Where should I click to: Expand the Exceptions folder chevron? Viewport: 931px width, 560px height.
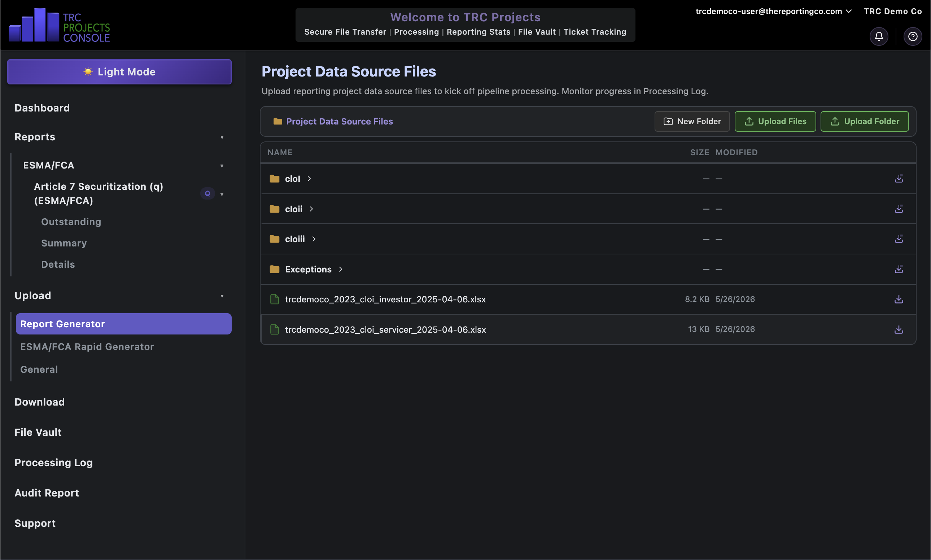tap(340, 269)
